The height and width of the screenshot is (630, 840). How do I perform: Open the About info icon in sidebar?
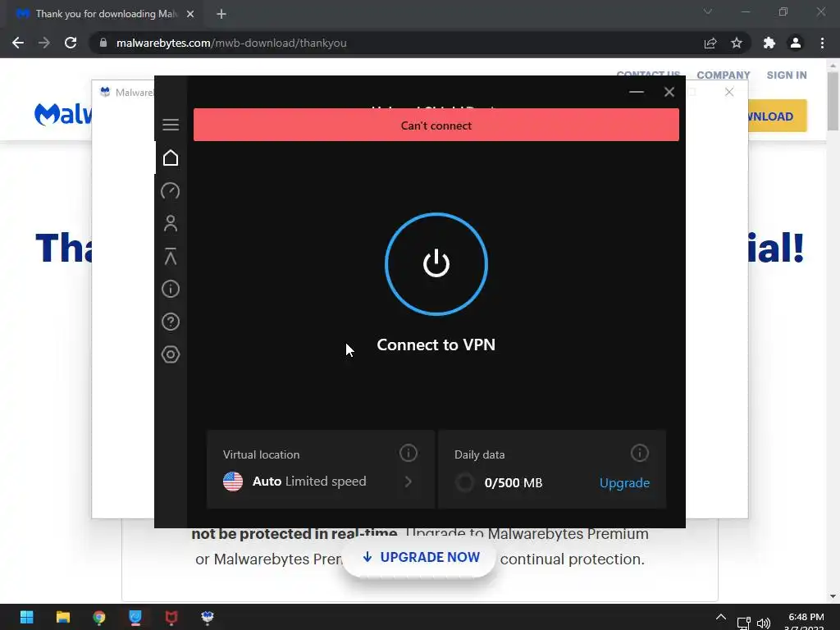[x=171, y=289]
